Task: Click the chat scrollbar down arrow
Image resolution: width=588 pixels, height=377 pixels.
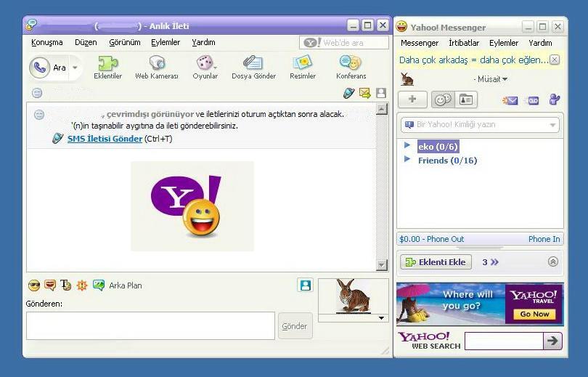Action: [x=382, y=265]
